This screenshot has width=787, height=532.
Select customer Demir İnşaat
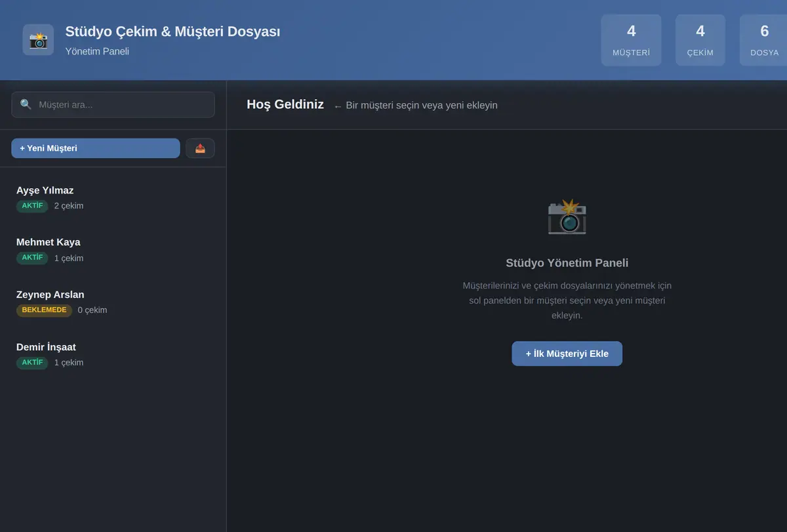click(x=113, y=354)
